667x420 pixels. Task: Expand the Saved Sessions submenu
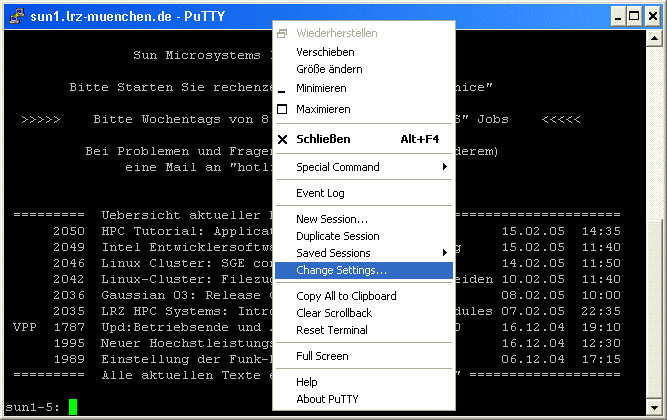(364, 253)
